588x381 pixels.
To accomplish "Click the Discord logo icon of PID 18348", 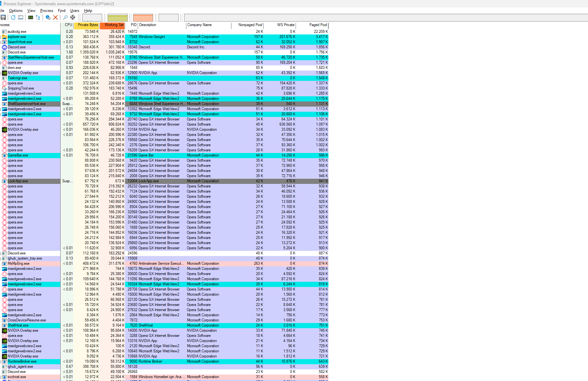I will pyautogui.click(x=5, y=47).
